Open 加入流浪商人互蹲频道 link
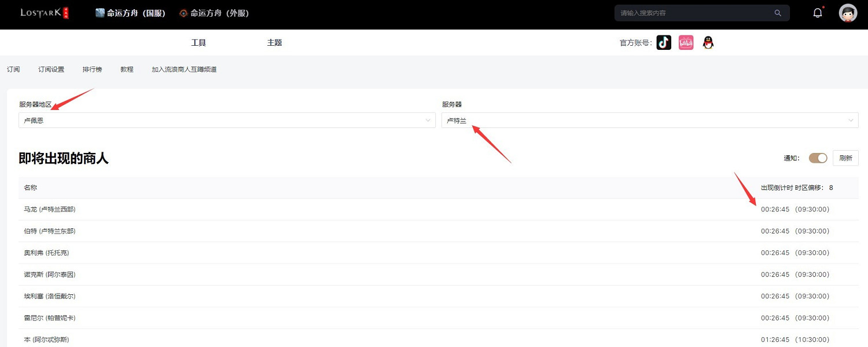The image size is (868, 347). click(x=184, y=69)
